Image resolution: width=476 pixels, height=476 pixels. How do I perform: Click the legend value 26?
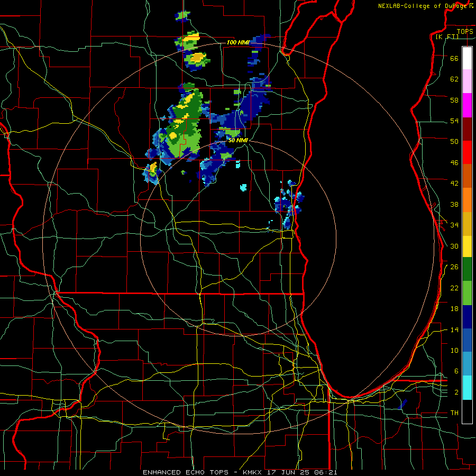(x=454, y=267)
